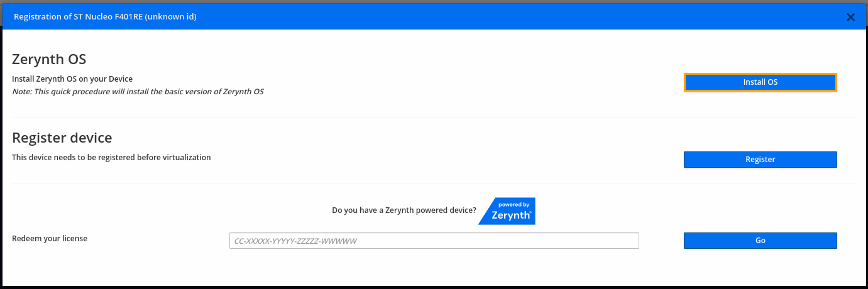Click the '(unknown id)' text in the title

[171, 17]
